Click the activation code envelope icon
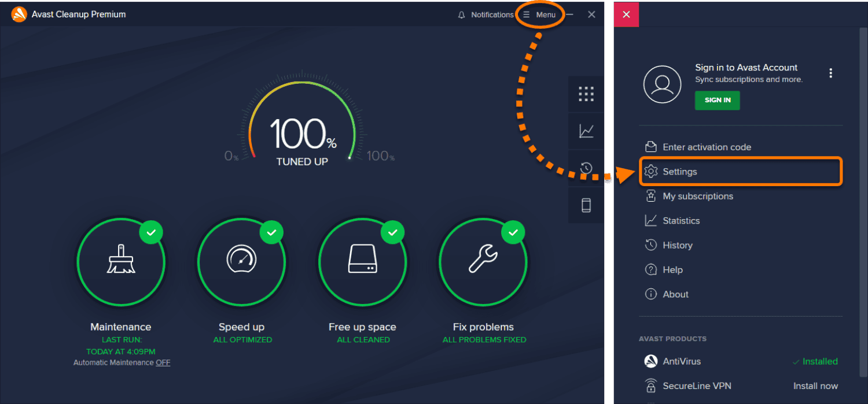The width and height of the screenshot is (868, 404). click(651, 147)
